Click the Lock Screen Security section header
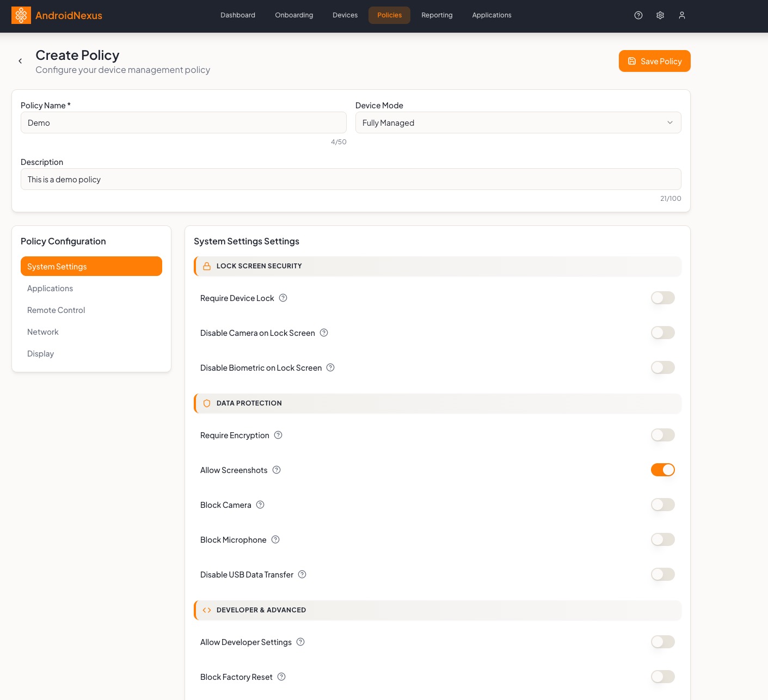This screenshot has height=700, width=768. 438,266
